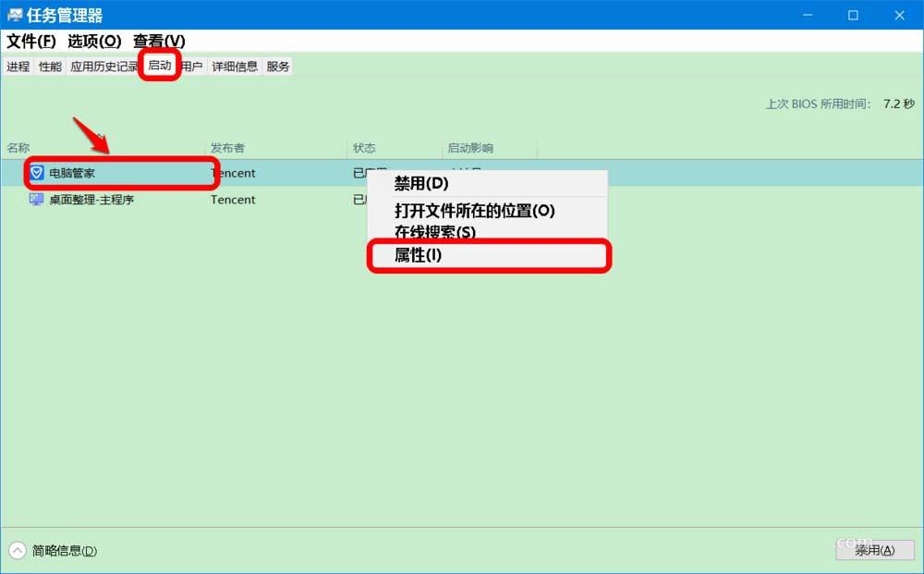Select the 启动 tab

(x=158, y=66)
